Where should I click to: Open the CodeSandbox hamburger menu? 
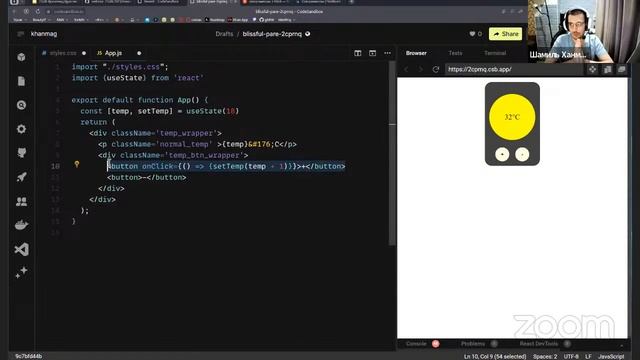click(20, 34)
